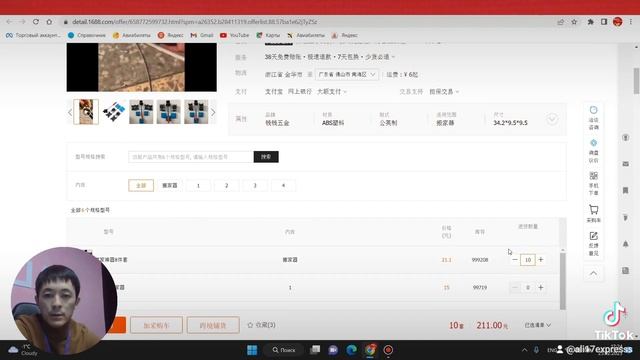The height and width of the screenshot is (360, 640).
Task: Increase quantity in the 15 price row
Action: [x=541, y=287]
